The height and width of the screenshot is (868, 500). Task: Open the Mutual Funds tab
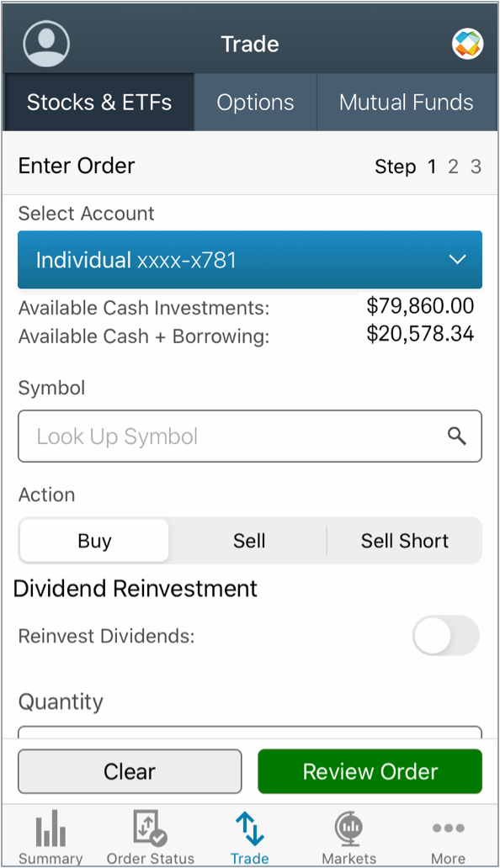[407, 102]
